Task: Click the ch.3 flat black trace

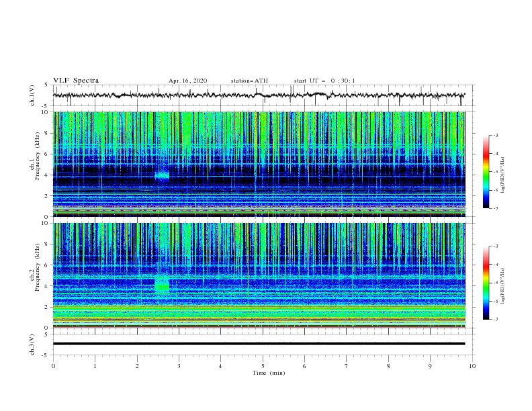Action: tap(259, 344)
